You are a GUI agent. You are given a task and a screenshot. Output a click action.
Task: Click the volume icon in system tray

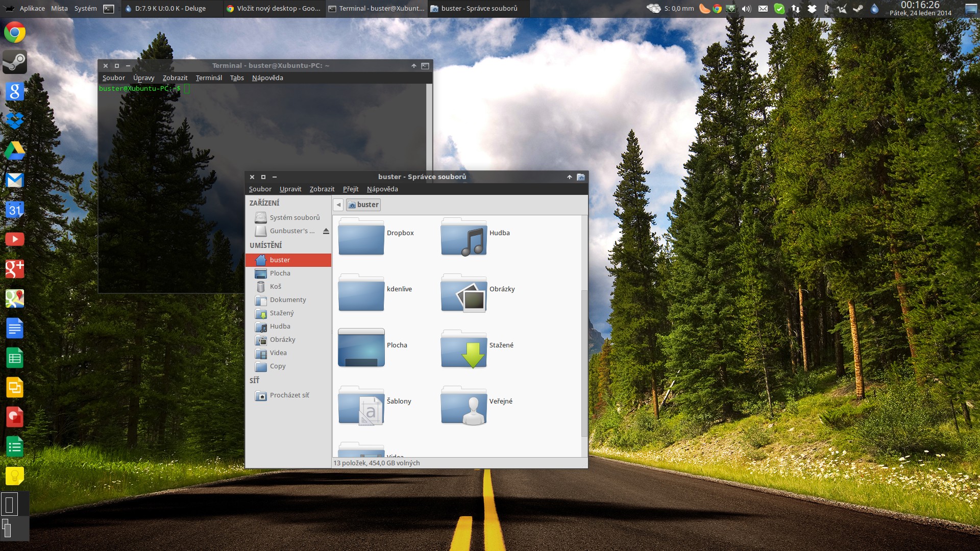[x=746, y=9]
